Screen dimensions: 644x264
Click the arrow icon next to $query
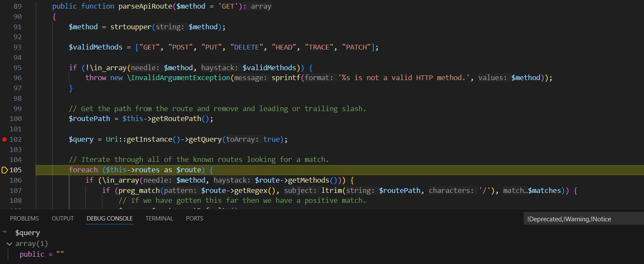3,232
